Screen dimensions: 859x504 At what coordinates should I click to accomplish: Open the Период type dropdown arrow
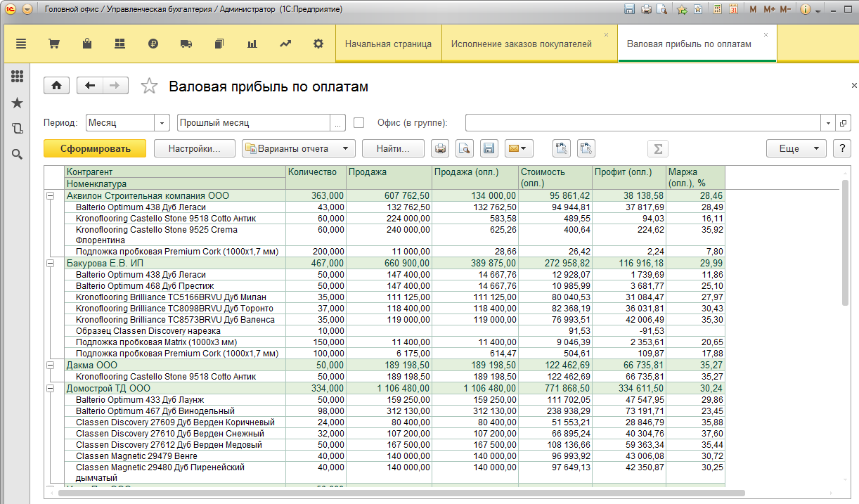click(162, 122)
